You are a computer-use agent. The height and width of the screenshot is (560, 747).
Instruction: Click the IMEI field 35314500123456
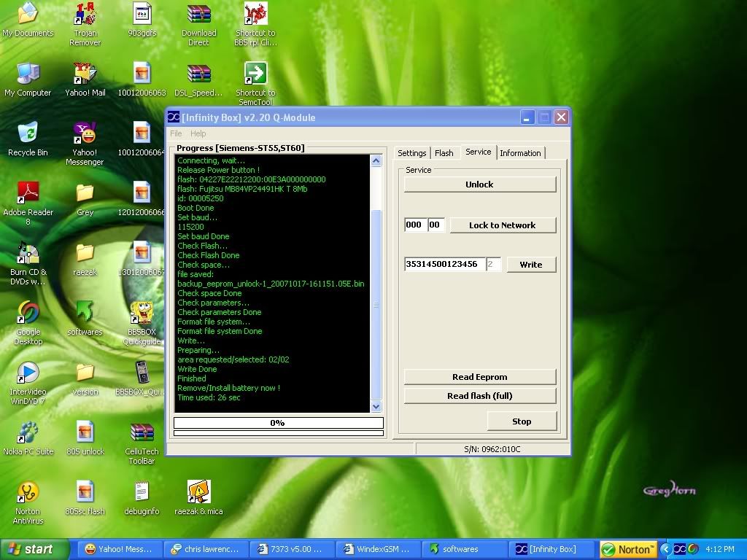(x=445, y=264)
